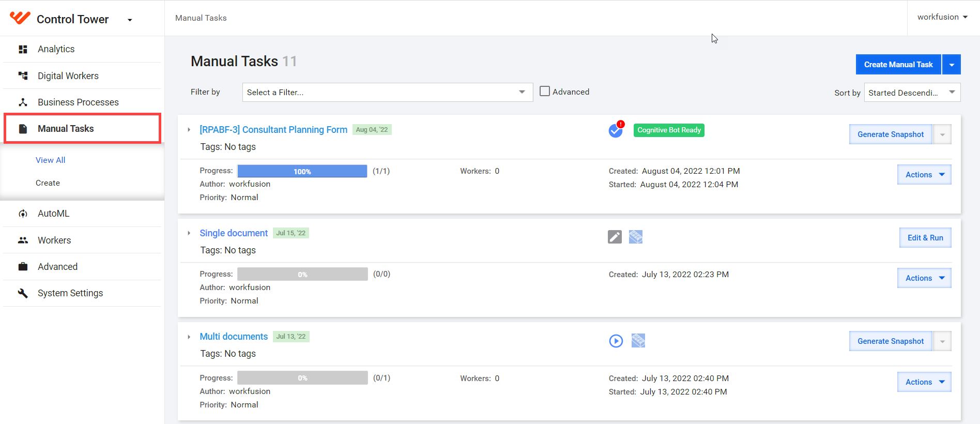The width and height of the screenshot is (980, 424).
Task: Click the Business Processes icon
Action: pyautogui.click(x=23, y=102)
